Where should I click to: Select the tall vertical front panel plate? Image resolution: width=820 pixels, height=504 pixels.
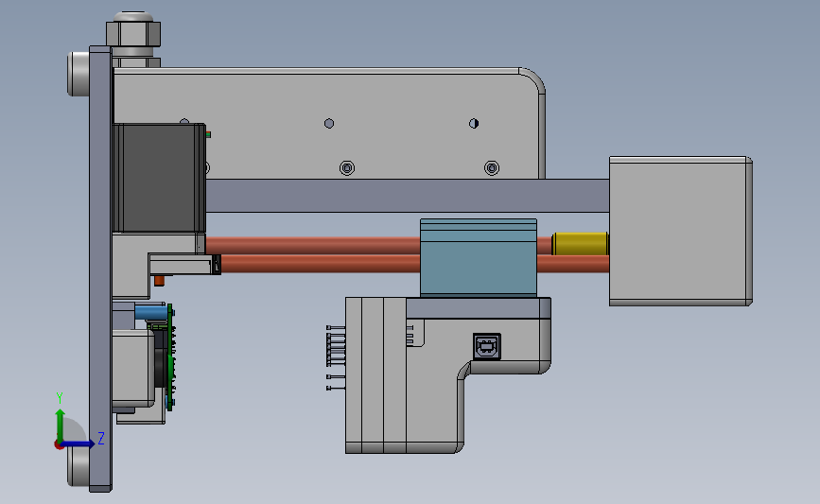pos(100,269)
